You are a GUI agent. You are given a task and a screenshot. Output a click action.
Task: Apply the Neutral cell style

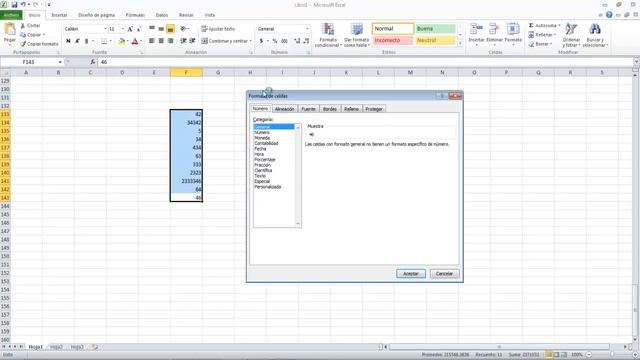[436, 40]
